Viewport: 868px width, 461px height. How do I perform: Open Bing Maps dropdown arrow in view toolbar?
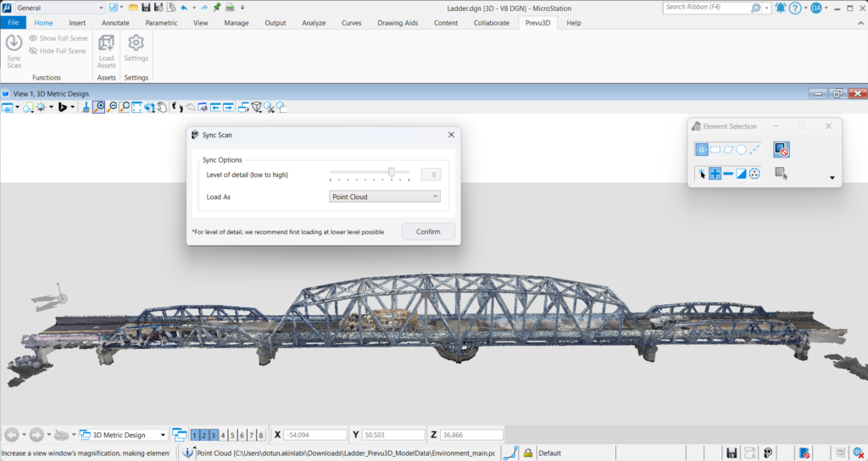(73, 108)
